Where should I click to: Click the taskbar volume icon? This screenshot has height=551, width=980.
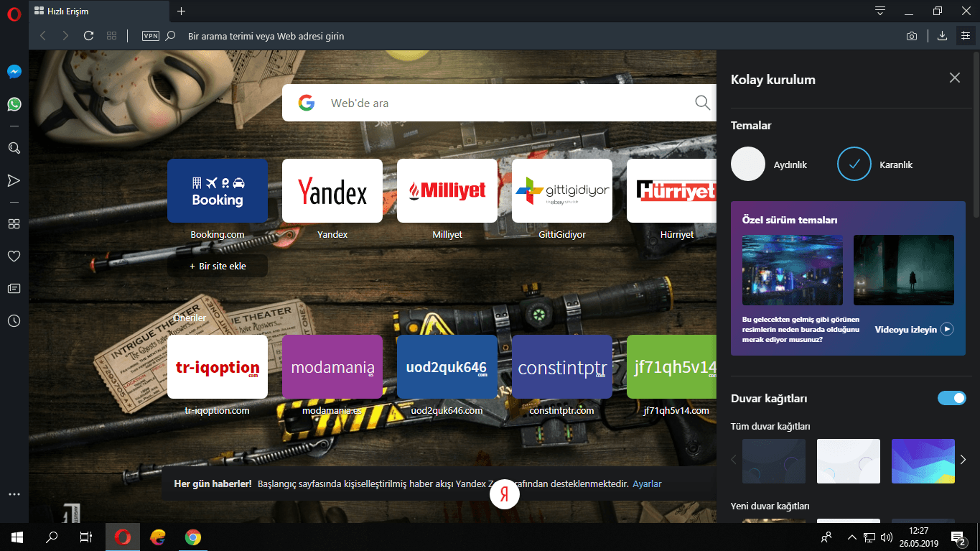tap(887, 537)
